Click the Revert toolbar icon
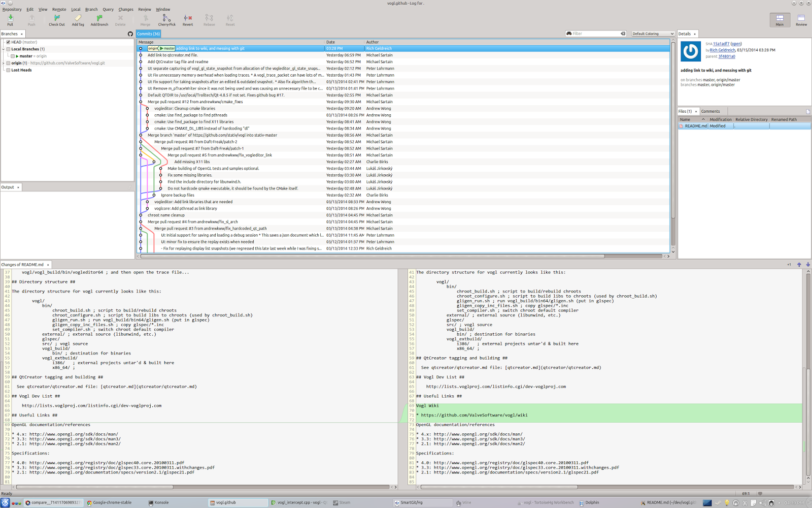Viewport: 812px width, 508px height. 188,20
